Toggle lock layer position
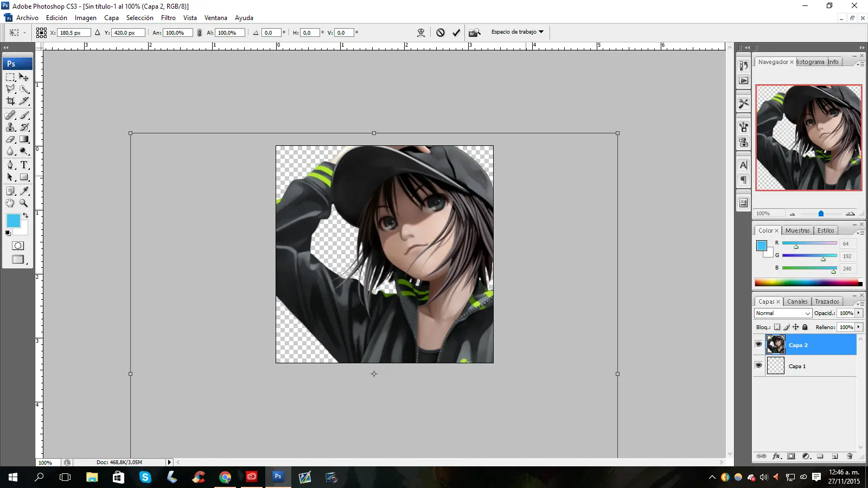 (796, 327)
